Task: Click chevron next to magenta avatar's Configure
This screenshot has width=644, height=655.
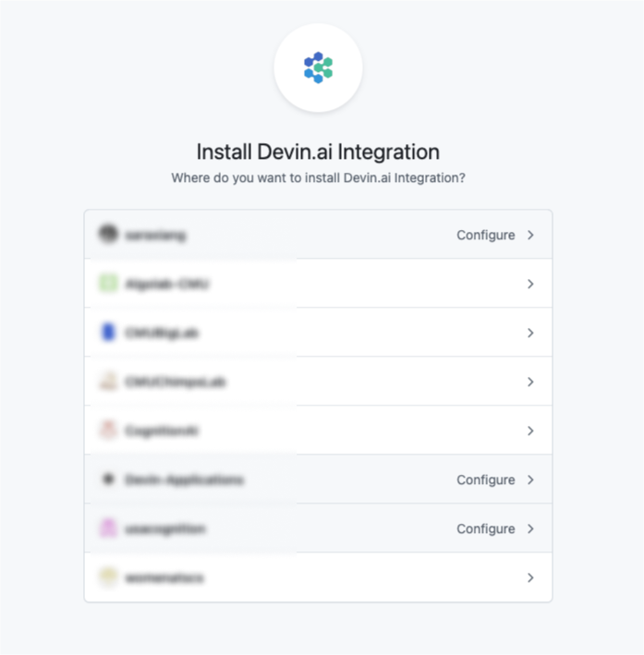Action: [x=530, y=528]
